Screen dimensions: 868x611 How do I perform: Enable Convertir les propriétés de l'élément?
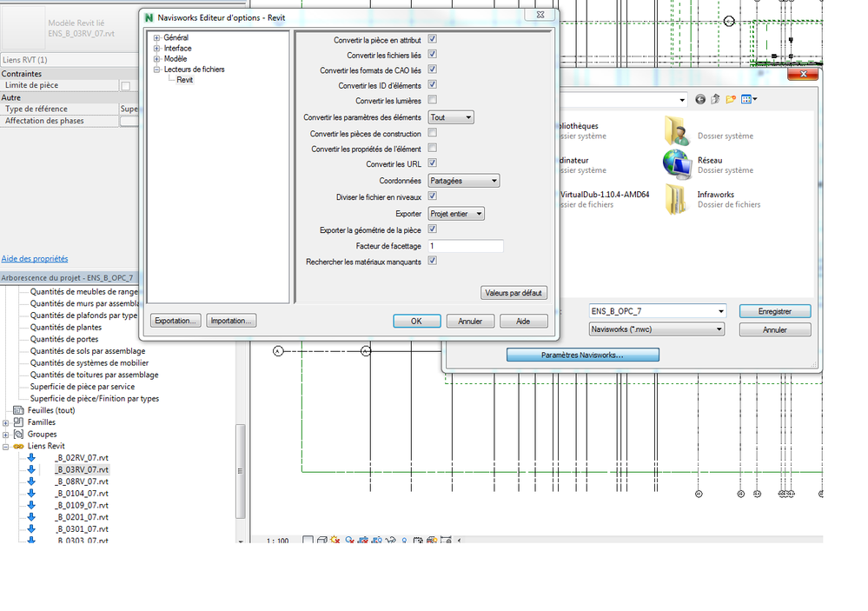(433, 148)
